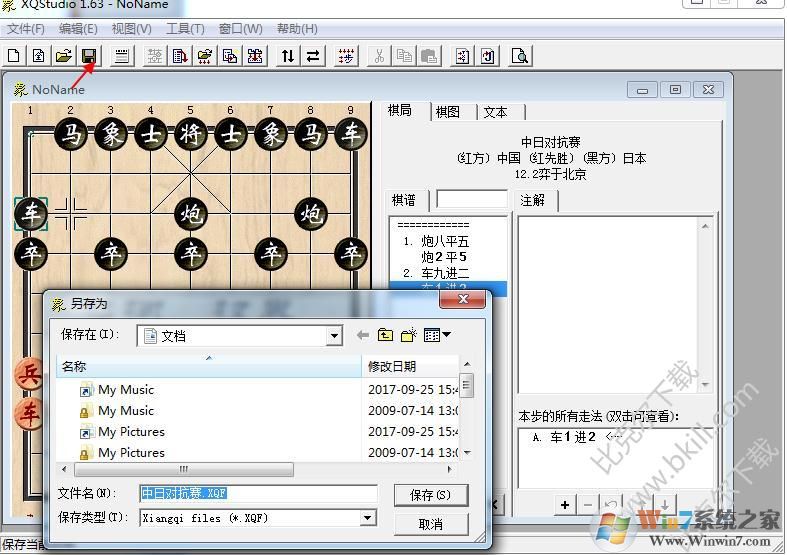Screen dimensions: 787x555
Task: Click the 文件名 filename input field
Action: click(x=258, y=494)
